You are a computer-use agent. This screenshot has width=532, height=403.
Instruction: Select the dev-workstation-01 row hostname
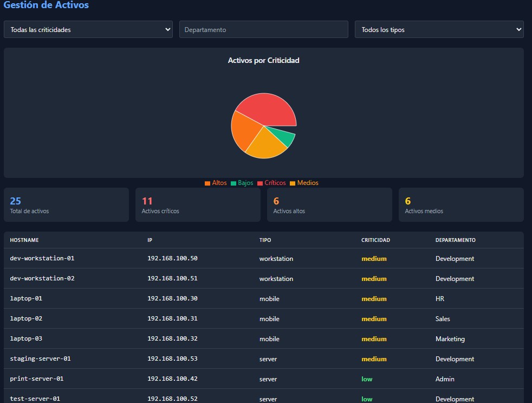point(42,259)
